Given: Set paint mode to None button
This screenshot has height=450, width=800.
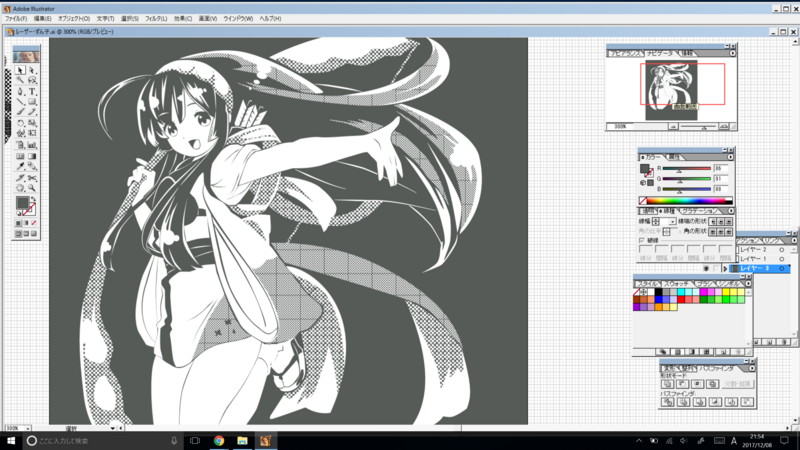Looking at the screenshot, I should tap(34, 223).
